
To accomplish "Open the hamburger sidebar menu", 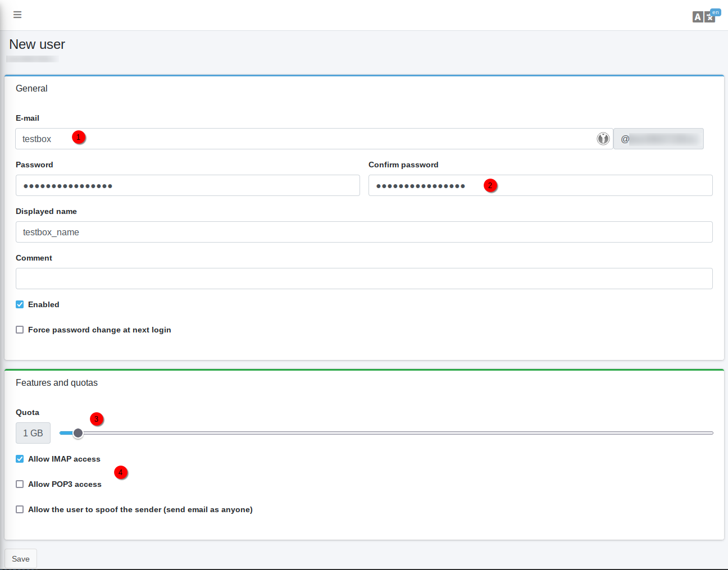I will click(x=17, y=15).
